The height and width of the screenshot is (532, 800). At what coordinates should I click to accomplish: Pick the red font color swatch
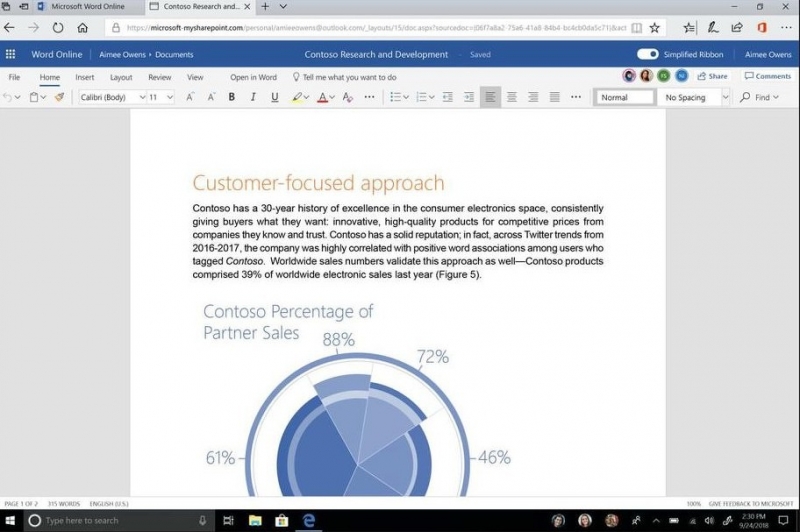tap(322, 97)
